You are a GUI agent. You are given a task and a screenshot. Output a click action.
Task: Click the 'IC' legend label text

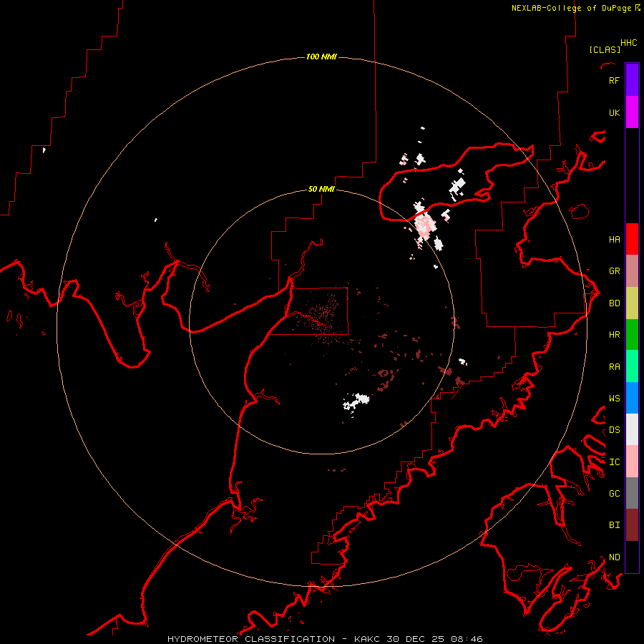pos(614,462)
